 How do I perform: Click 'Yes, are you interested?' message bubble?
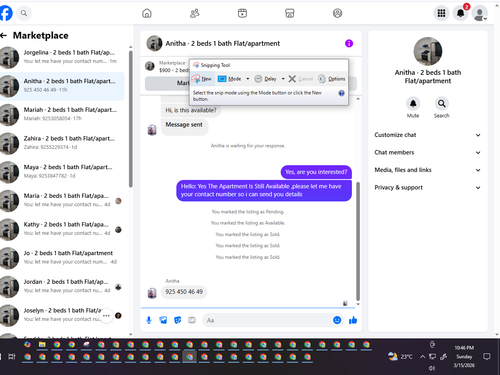(x=316, y=172)
